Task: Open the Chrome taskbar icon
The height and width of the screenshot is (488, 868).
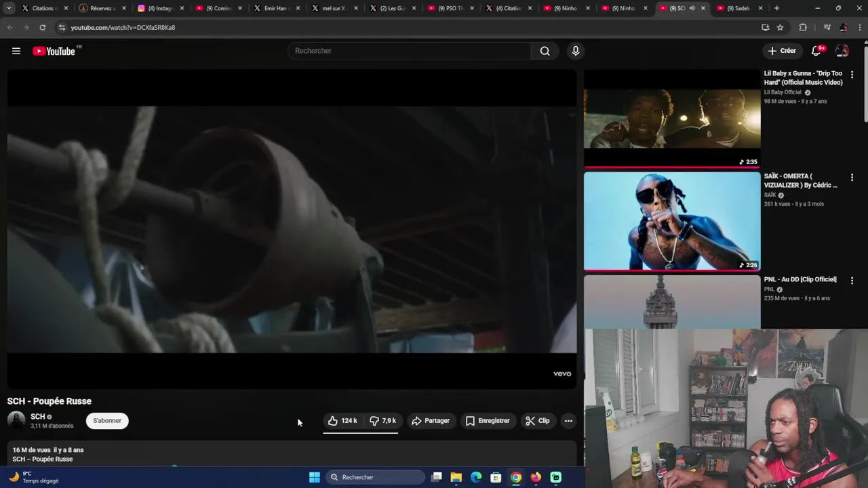Action: [x=516, y=477]
